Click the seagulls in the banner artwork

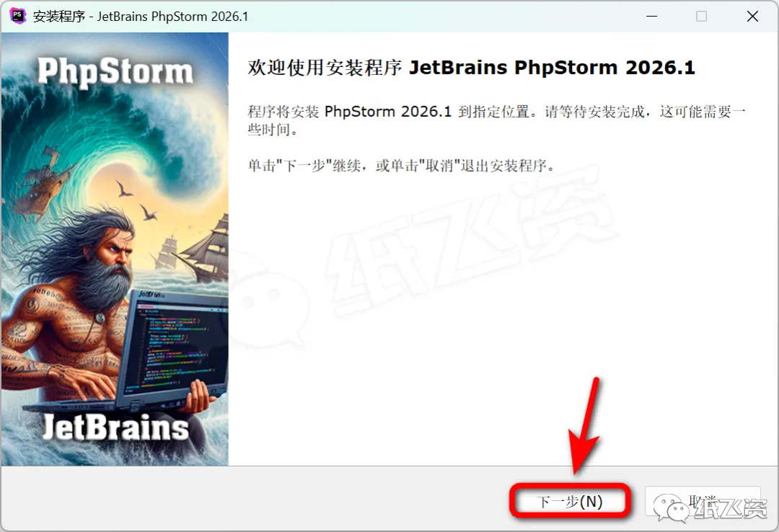click(x=136, y=201)
